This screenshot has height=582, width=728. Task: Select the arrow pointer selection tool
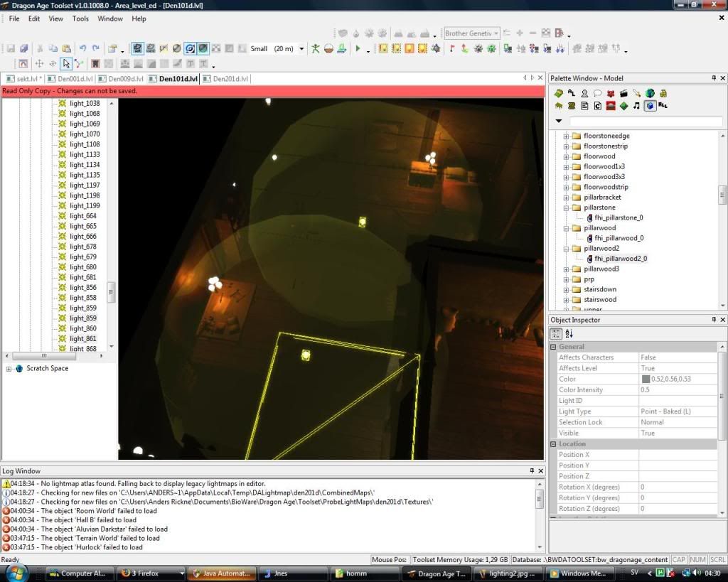click(65, 64)
